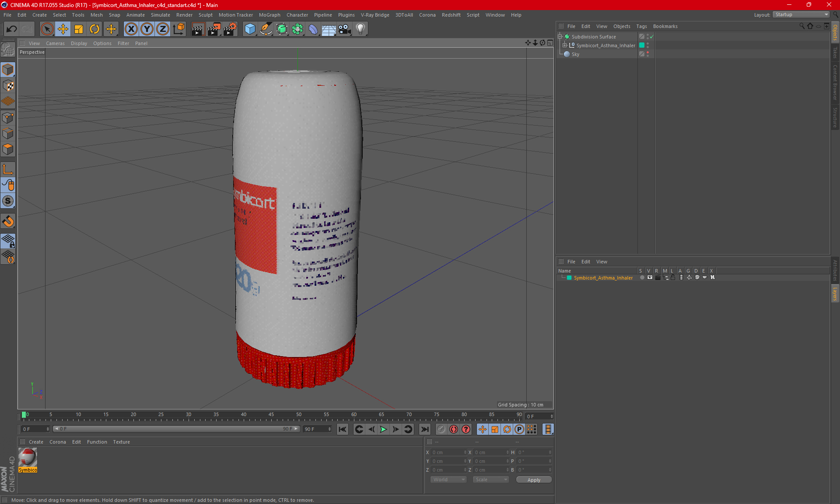
Task: Select the Live Selection tool
Action: click(47, 29)
